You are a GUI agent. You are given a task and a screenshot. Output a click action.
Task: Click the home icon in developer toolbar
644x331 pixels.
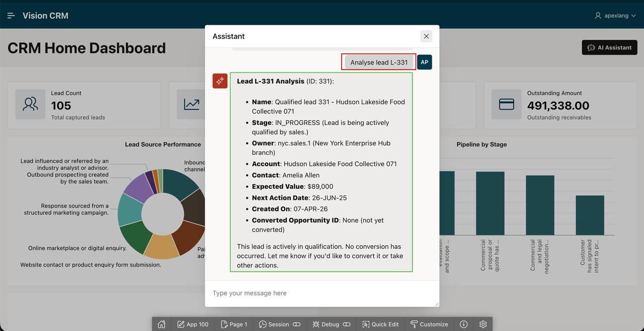(x=162, y=324)
